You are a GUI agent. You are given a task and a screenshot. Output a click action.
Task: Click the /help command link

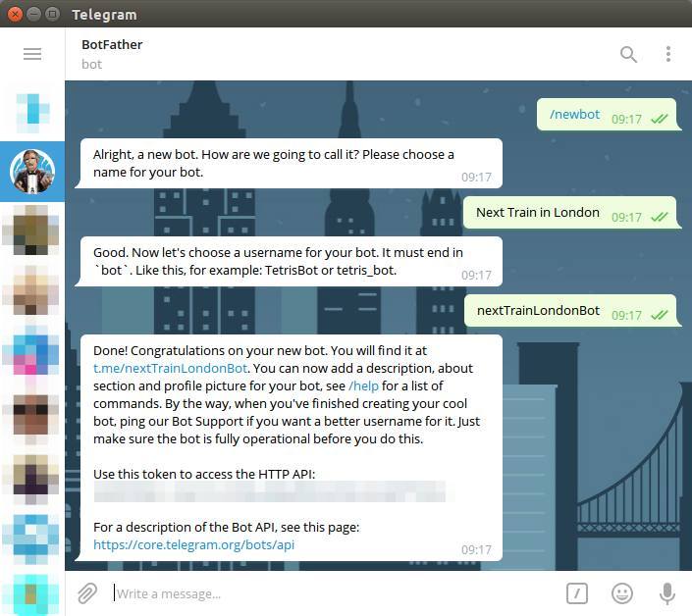[363, 385]
